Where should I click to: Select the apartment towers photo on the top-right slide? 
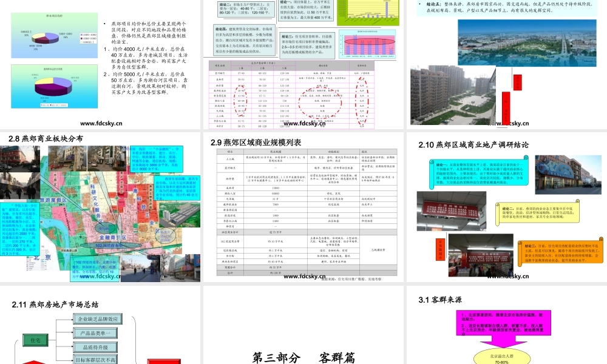[x=453, y=95]
